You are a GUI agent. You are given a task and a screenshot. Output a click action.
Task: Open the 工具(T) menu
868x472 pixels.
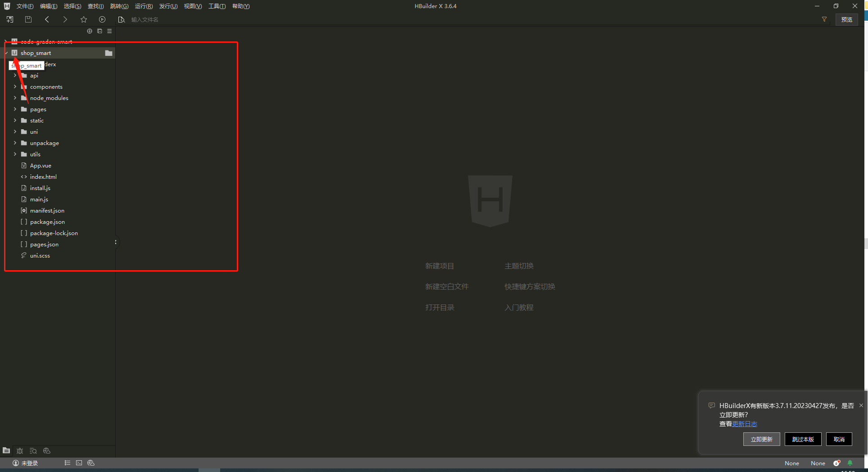tap(217, 6)
